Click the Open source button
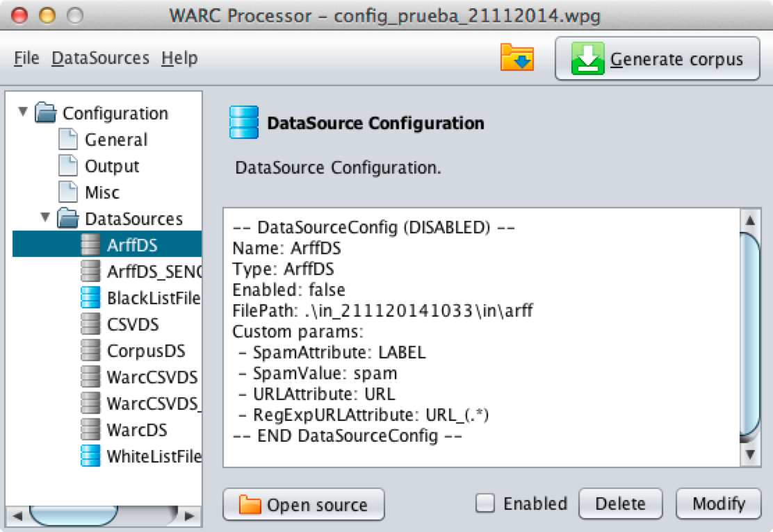Screen dimensions: 773x532 (304, 504)
